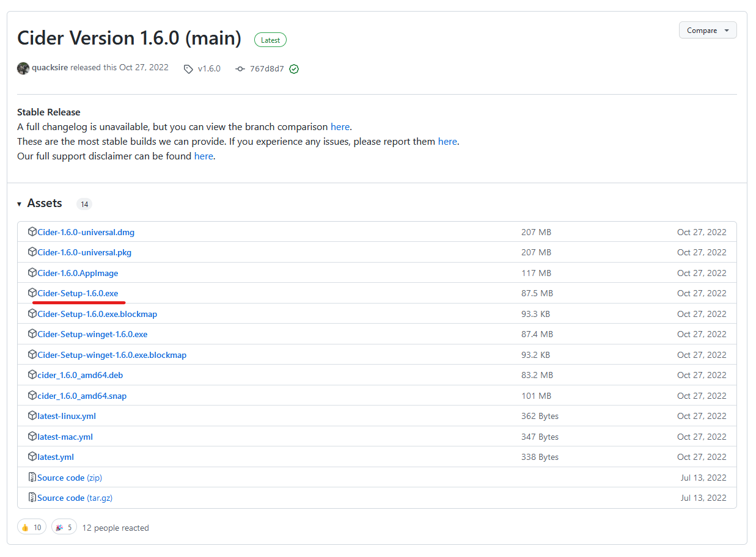Toggle the thumbs up reaction 10
Viewport: 756px width, 557px height.
click(x=32, y=528)
